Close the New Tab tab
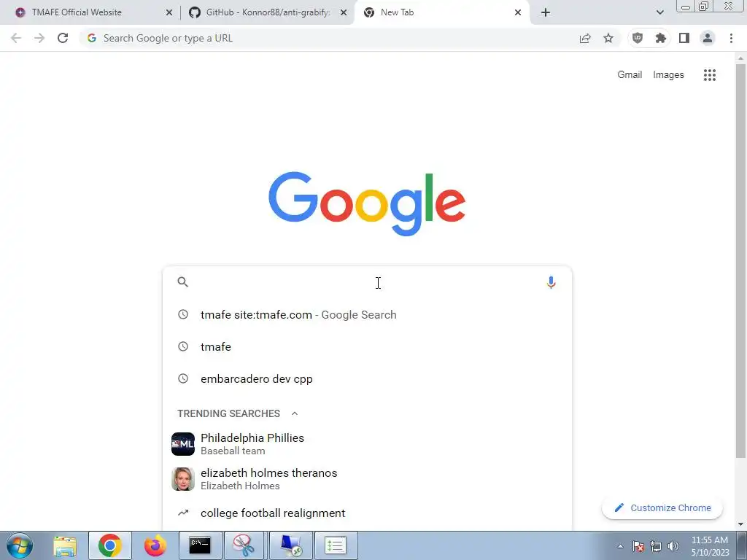747x560 pixels. point(518,12)
